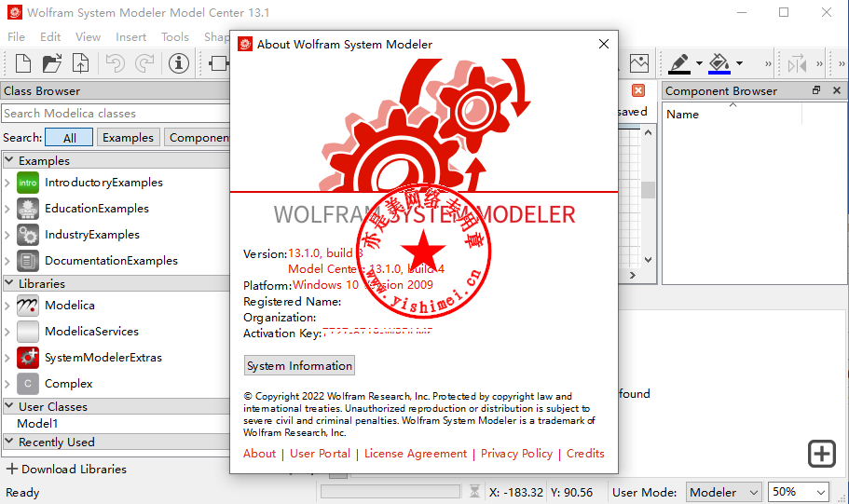This screenshot has height=504, width=849.
Task: Undock the Component Browser panel
Action: (816, 90)
